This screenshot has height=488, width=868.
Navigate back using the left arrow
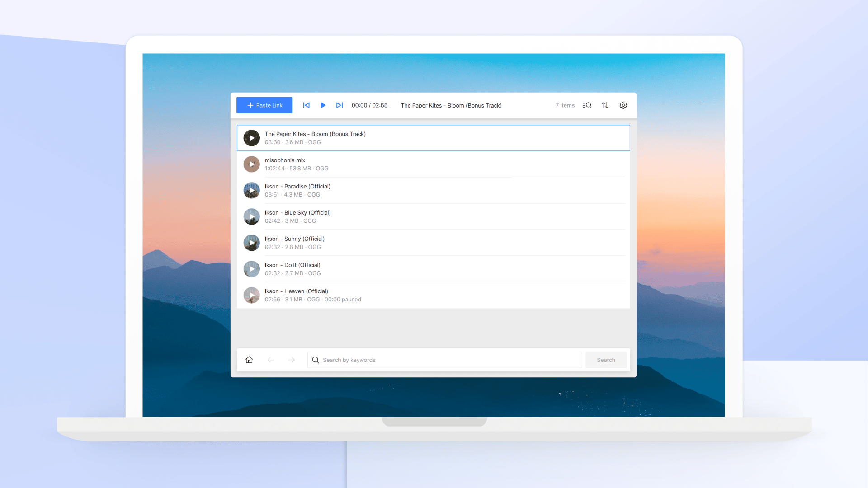pos(271,359)
